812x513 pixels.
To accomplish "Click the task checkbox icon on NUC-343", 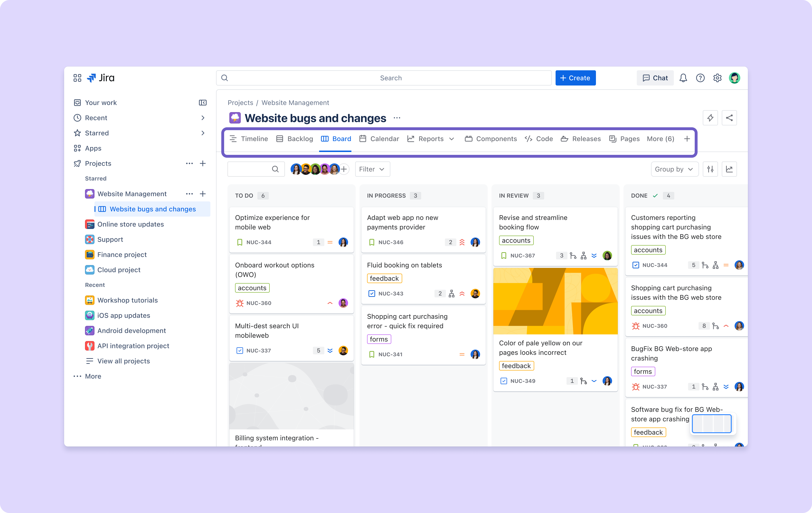I will pos(372,294).
